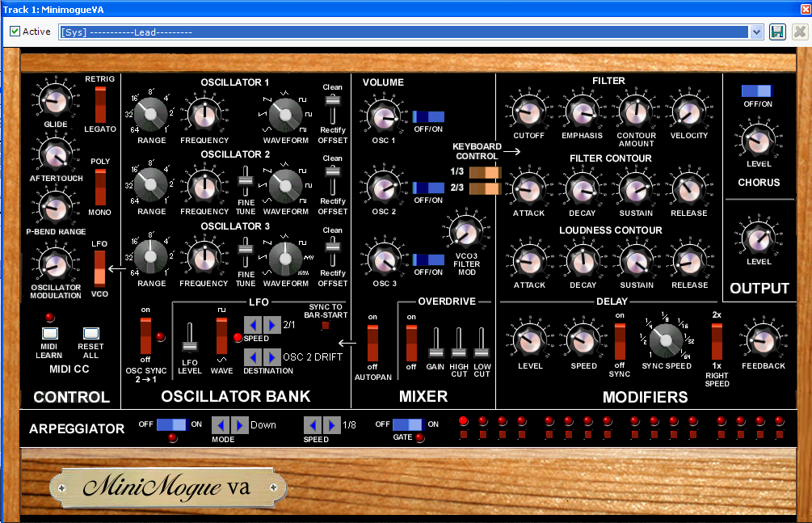
Task: Click the Filter Emphasis knob
Action: [582, 112]
